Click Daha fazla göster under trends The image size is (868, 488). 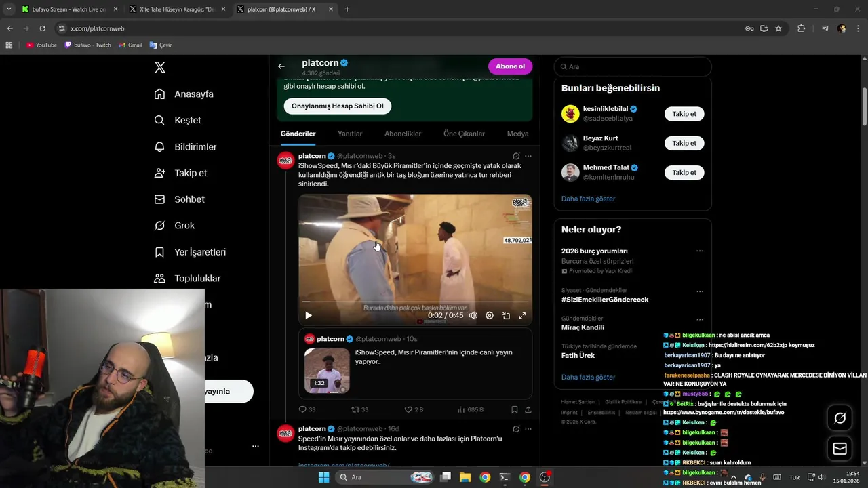pyautogui.click(x=588, y=377)
